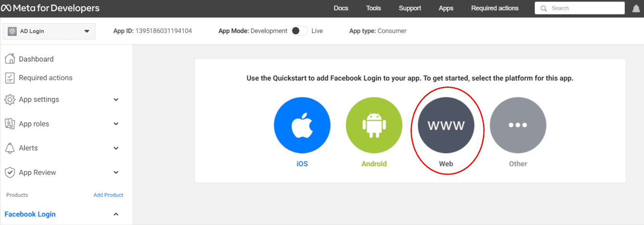Open the Facebook Login product link

click(30, 214)
